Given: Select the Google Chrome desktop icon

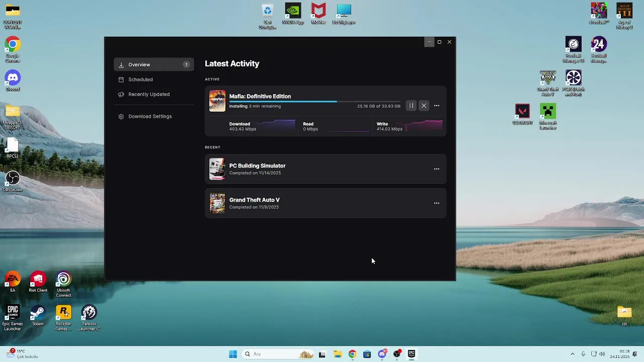Looking at the screenshot, I should pos(13,50).
